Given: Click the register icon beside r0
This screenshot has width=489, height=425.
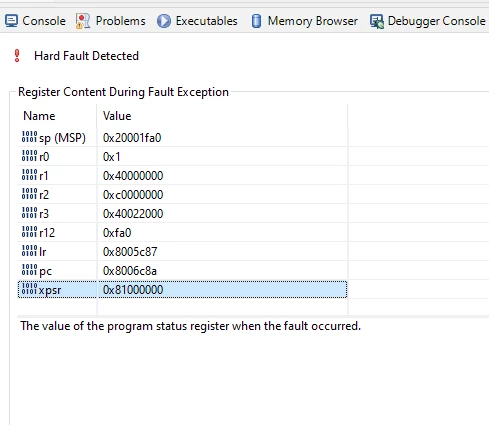Looking at the screenshot, I should tap(29, 156).
